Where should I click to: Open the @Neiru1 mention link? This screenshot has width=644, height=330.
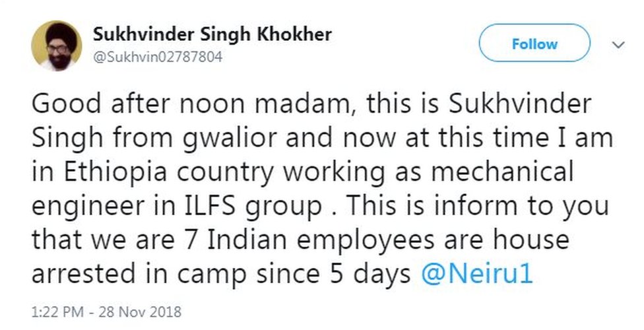pyautogui.click(x=477, y=274)
